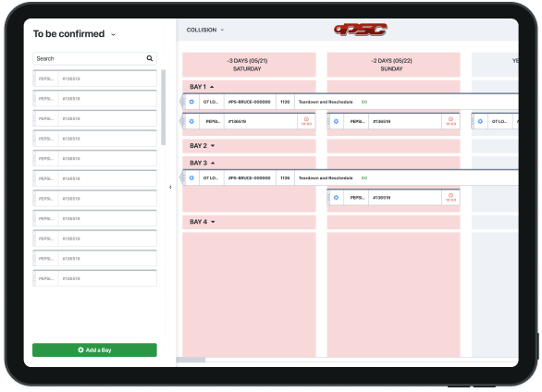Click the PSC logo in header

(361, 30)
